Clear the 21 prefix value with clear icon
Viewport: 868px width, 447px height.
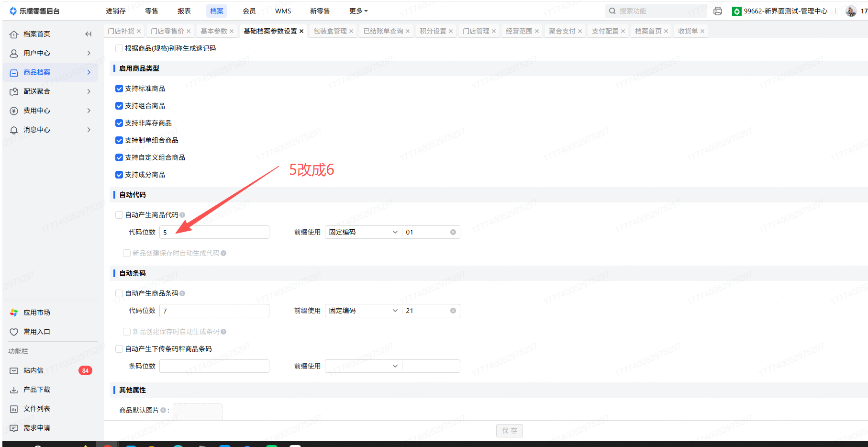coord(453,311)
